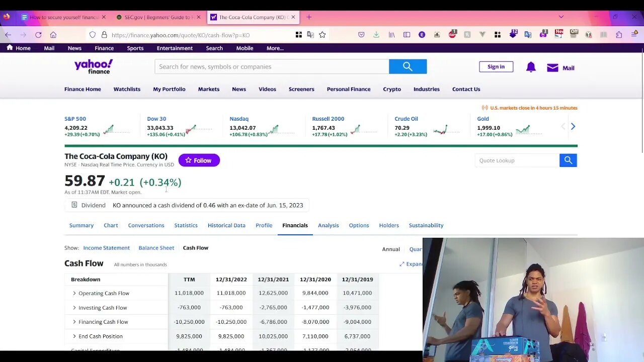Toggle the browser sidebar icon

407,35
